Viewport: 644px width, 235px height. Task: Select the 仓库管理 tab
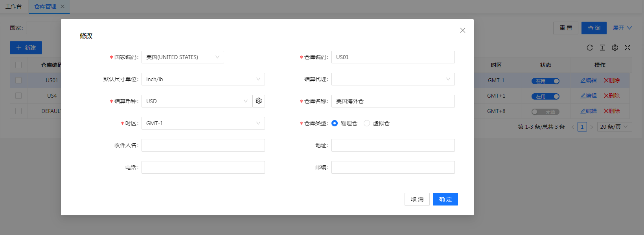click(x=45, y=6)
